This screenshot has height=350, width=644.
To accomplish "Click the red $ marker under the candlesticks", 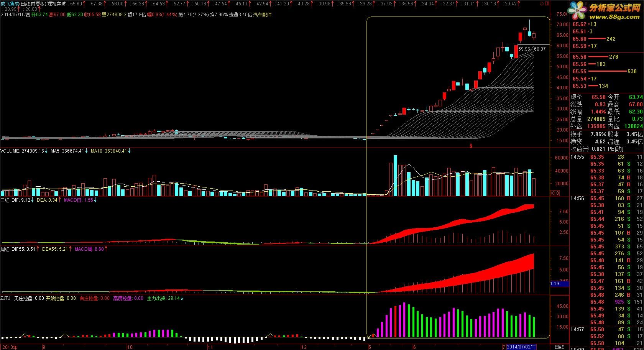I will pos(471,146).
